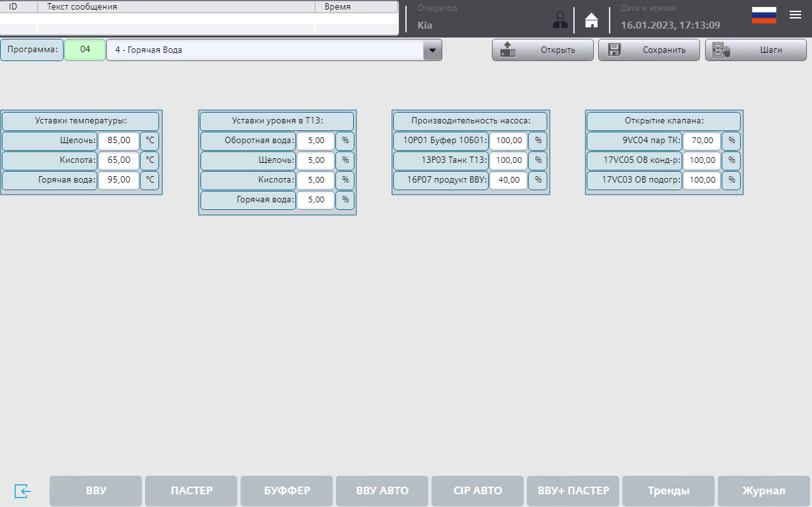
Task: Open the ПАСТЕР tab
Action: click(x=192, y=491)
